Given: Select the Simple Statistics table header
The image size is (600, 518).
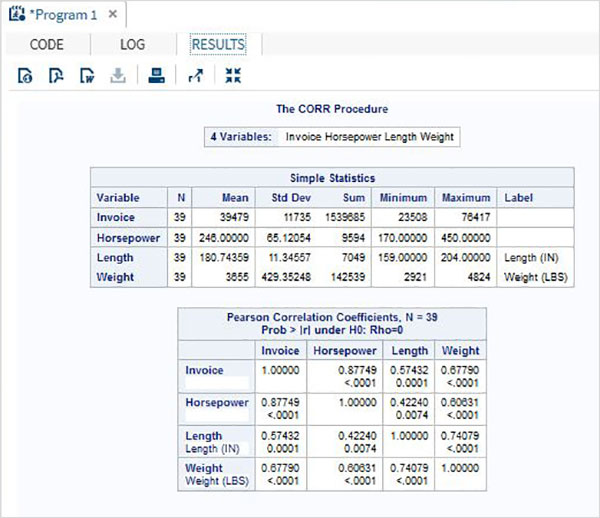Looking at the screenshot, I should 332,177.
